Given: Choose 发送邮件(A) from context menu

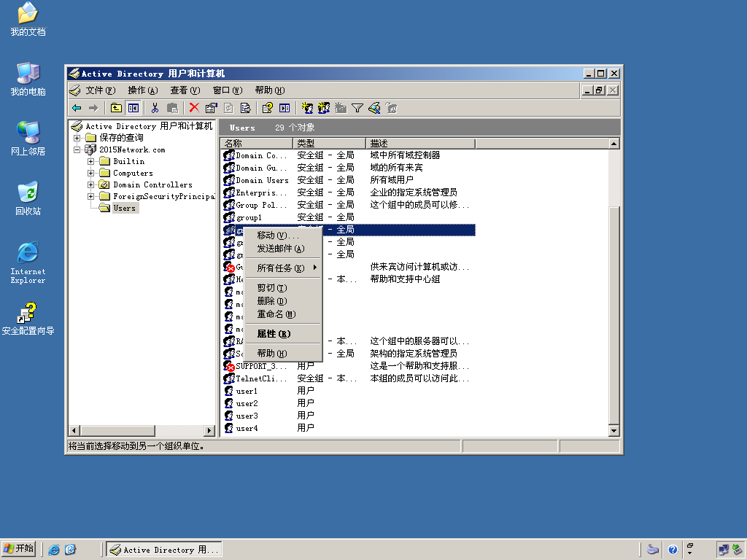Looking at the screenshot, I should [x=283, y=249].
